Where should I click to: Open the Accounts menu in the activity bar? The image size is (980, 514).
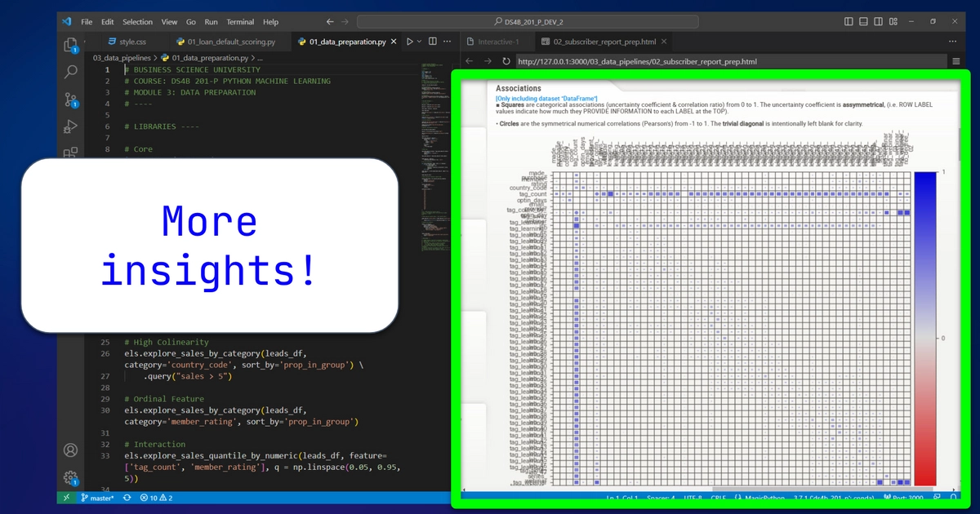70,450
